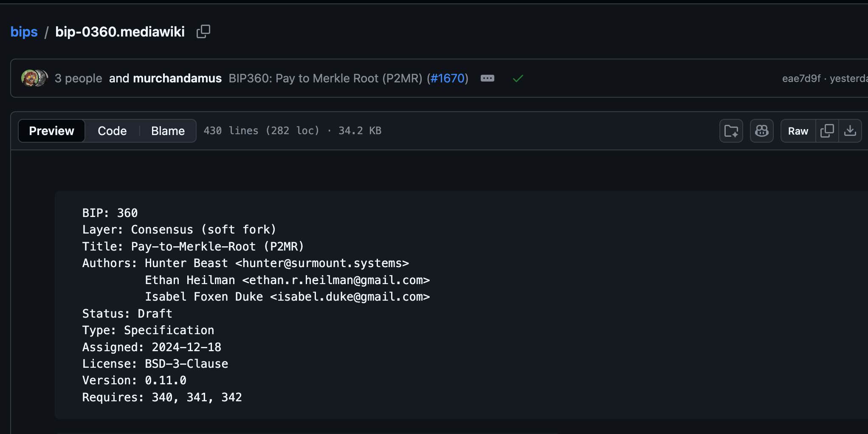Screen dimensions: 868x434
Task: Open pull request #1670 link
Action: (448, 79)
